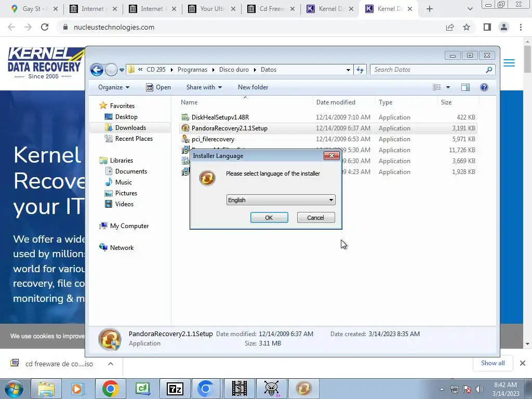Screen dimensions: 532x399
Task: Create a New folder
Action: coord(253,87)
